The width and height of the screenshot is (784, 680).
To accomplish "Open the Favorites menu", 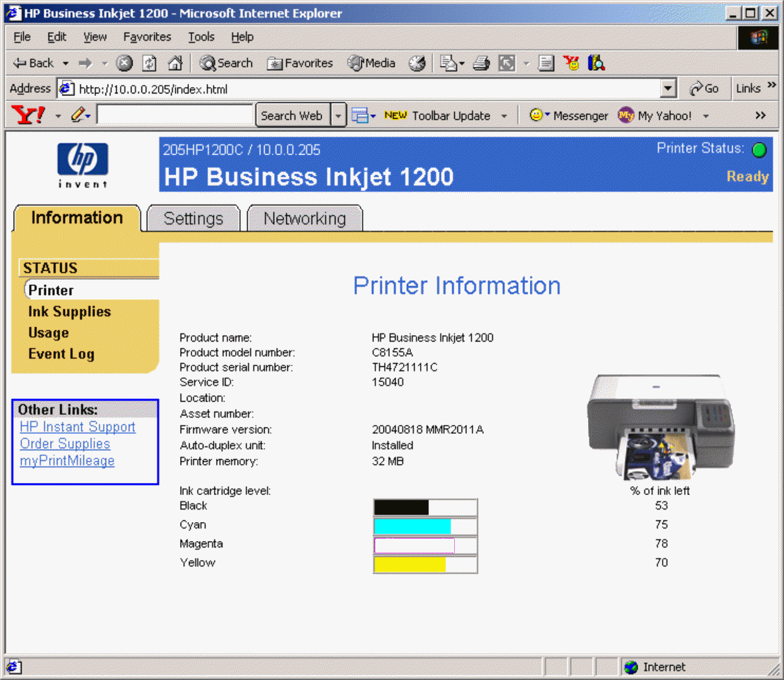I will click(147, 37).
